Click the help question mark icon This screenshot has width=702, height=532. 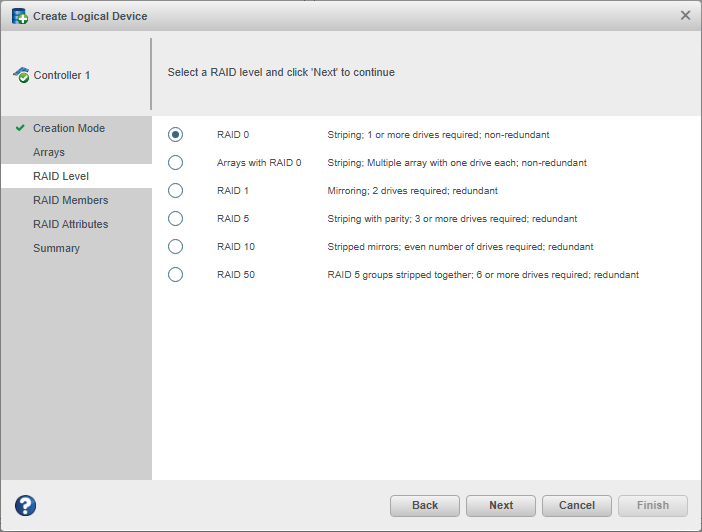tap(26, 505)
